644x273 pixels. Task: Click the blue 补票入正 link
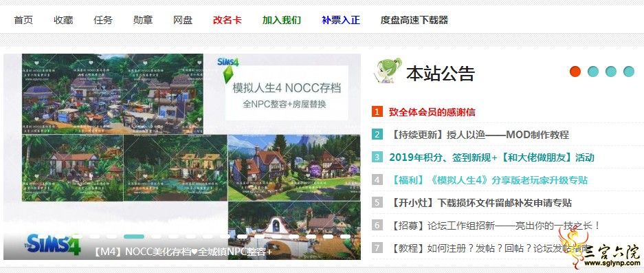coord(341,20)
